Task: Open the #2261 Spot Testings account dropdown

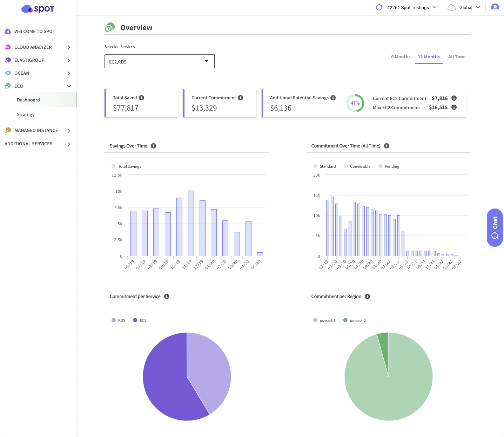Action: (406, 7)
